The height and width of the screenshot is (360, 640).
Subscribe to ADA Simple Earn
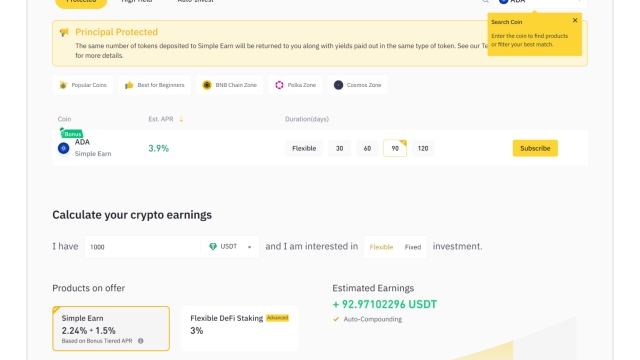click(x=535, y=148)
